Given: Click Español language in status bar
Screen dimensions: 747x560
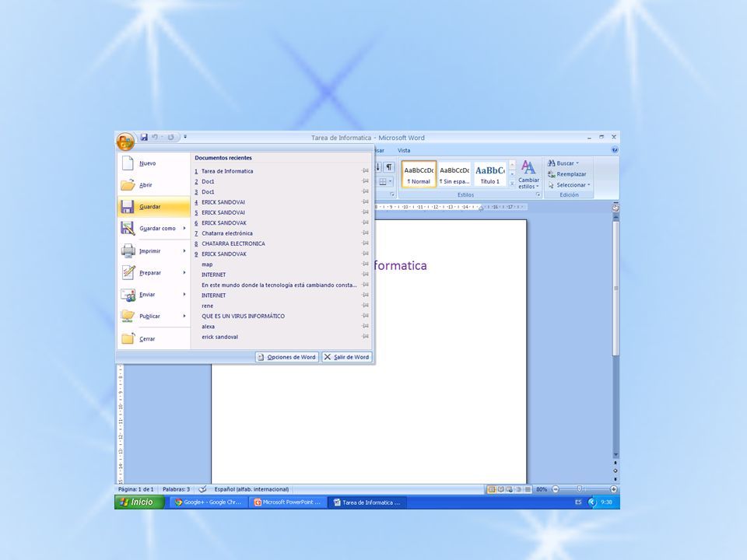Looking at the screenshot, I should 251,489.
